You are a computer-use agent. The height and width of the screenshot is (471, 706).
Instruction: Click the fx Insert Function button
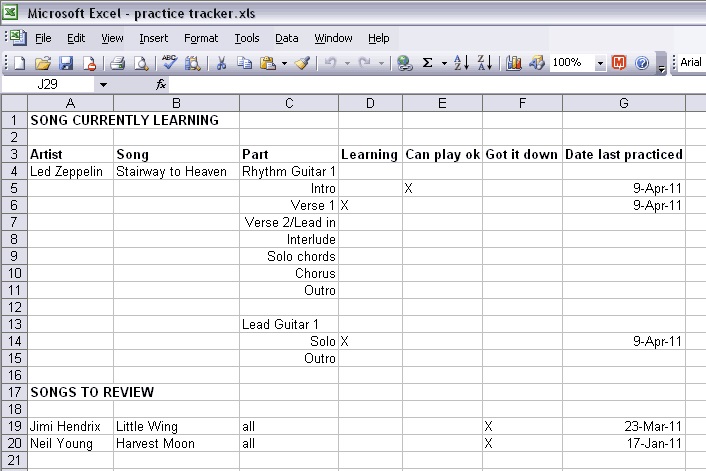(x=161, y=84)
